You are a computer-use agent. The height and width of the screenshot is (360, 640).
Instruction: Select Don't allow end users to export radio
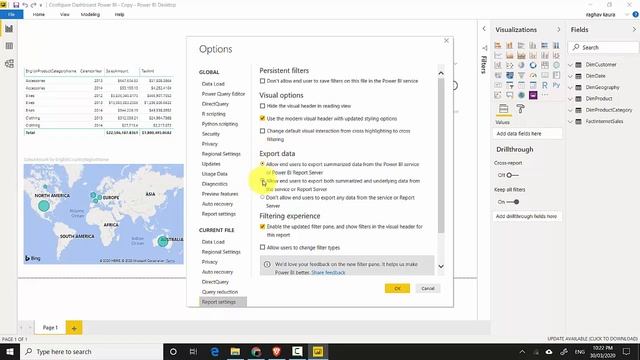(262, 198)
